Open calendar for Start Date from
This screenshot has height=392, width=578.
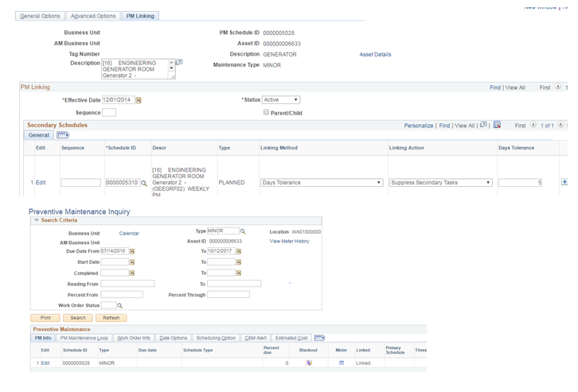click(x=132, y=262)
